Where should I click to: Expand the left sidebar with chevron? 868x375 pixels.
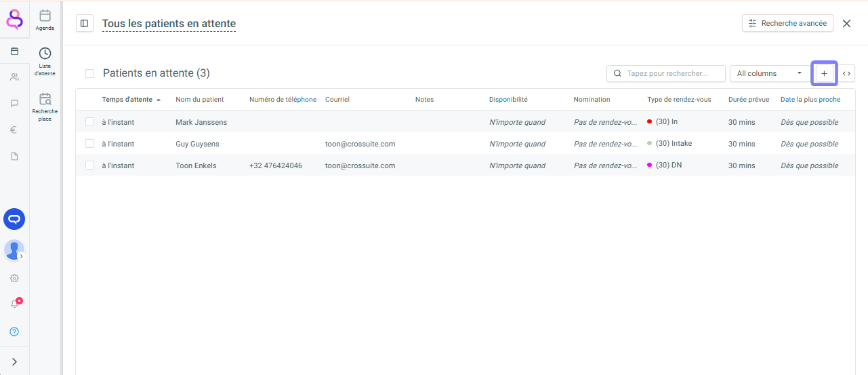pyautogui.click(x=14, y=362)
